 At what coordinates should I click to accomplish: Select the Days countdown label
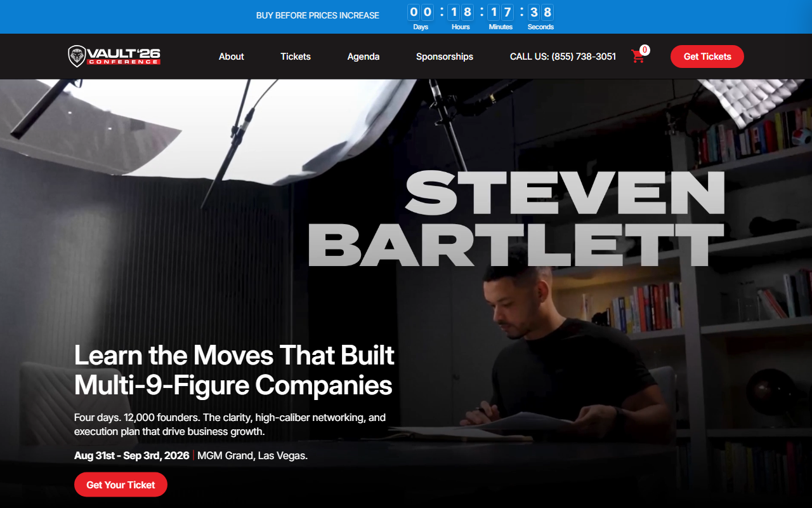[421, 27]
